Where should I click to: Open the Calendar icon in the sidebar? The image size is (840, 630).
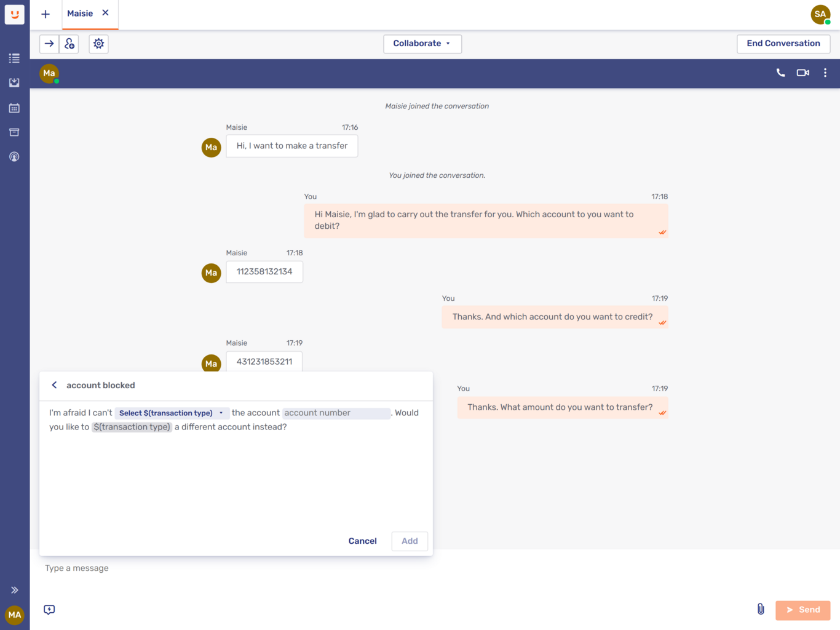click(x=14, y=107)
